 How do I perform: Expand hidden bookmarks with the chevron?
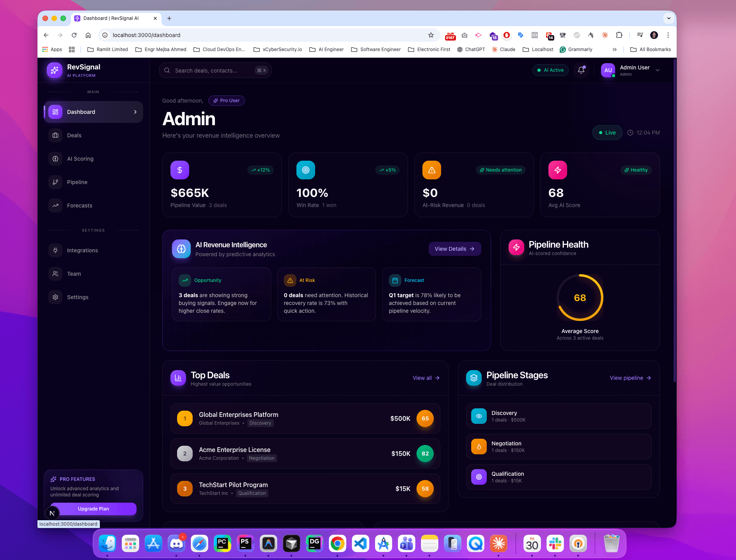coord(614,50)
